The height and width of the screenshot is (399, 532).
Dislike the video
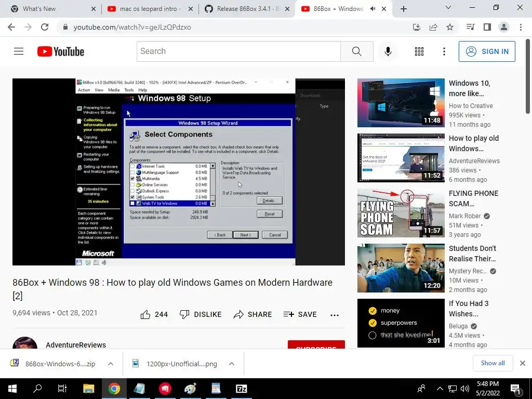click(x=201, y=314)
